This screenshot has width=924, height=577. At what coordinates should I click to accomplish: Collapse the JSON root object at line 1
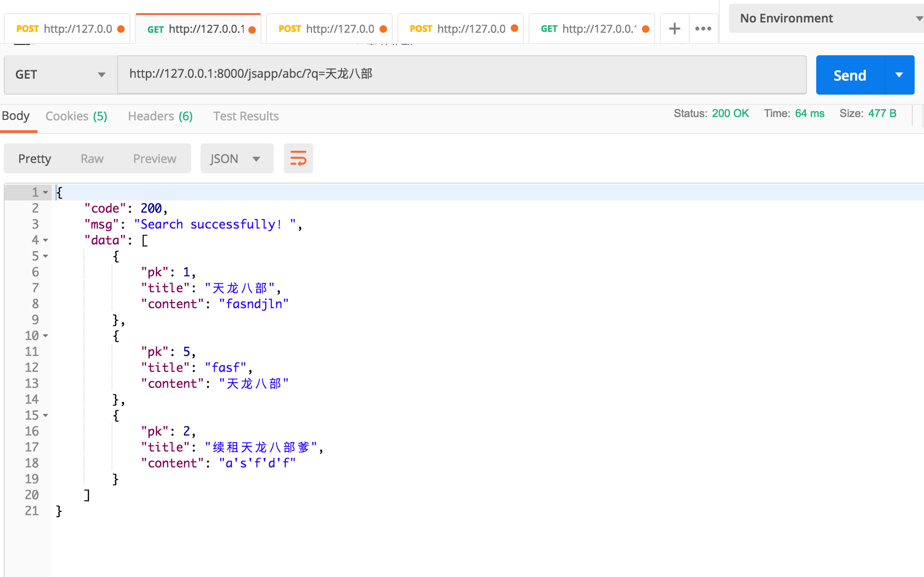click(x=45, y=192)
